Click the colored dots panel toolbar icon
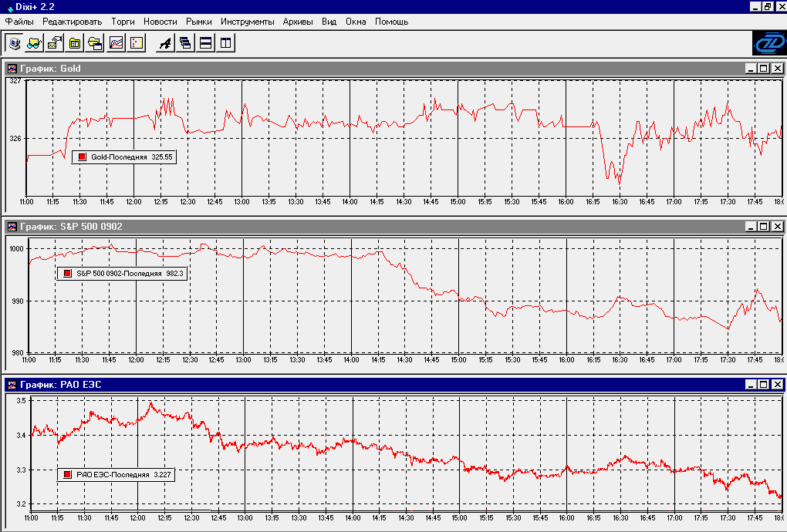This screenshot has height=532, width=787. coord(137,43)
